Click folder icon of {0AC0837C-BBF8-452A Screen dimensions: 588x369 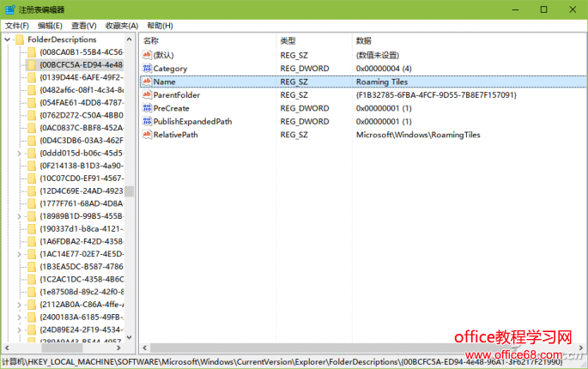[32, 128]
